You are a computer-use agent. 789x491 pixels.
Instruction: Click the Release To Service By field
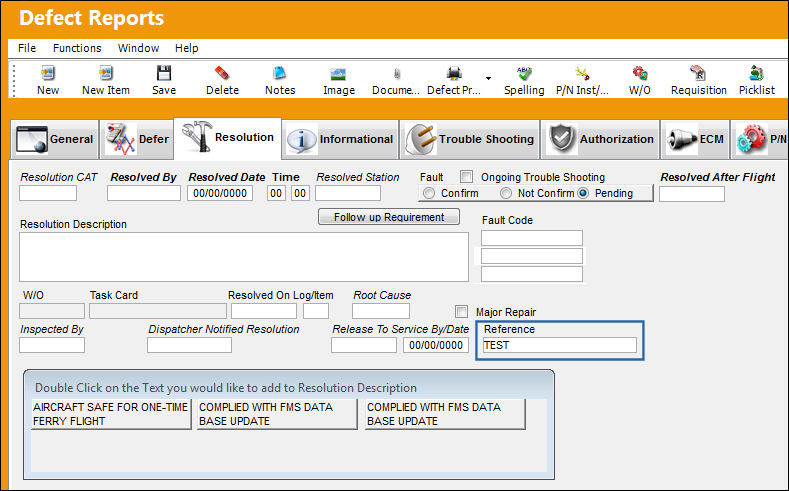tap(364, 345)
